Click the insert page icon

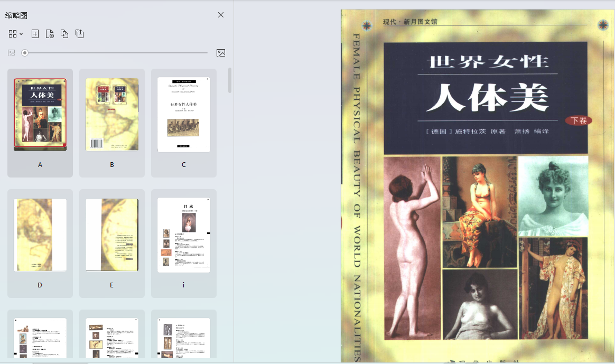(x=35, y=34)
